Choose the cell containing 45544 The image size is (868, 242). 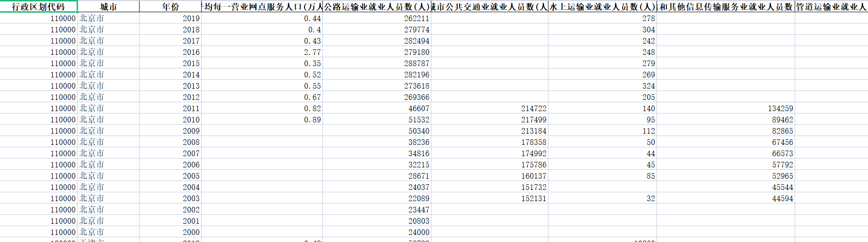click(x=726, y=187)
